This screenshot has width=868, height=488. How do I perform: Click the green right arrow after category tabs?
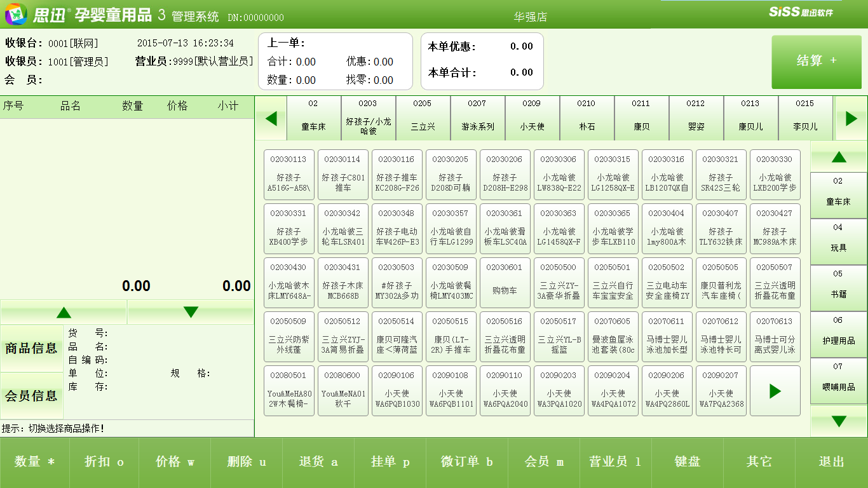[x=851, y=118]
